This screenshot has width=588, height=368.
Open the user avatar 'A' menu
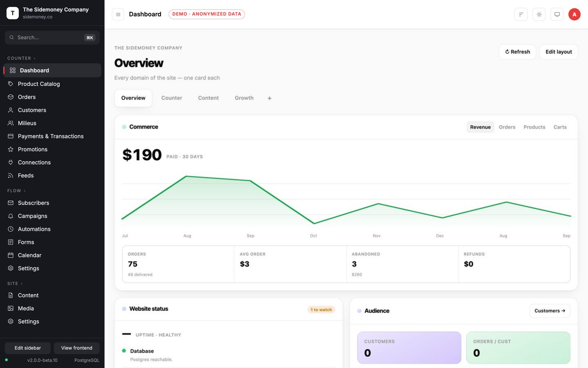coord(575,14)
